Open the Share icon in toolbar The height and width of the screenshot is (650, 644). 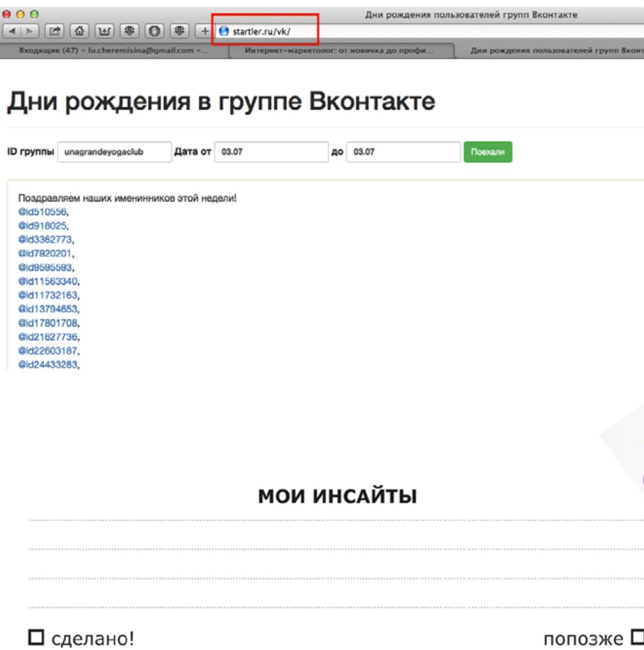tap(55, 31)
